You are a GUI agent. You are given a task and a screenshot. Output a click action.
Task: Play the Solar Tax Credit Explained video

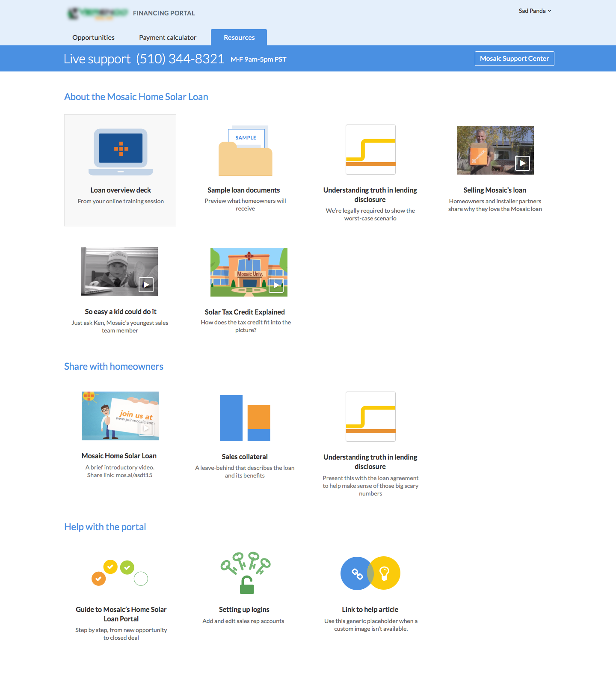coord(276,285)
